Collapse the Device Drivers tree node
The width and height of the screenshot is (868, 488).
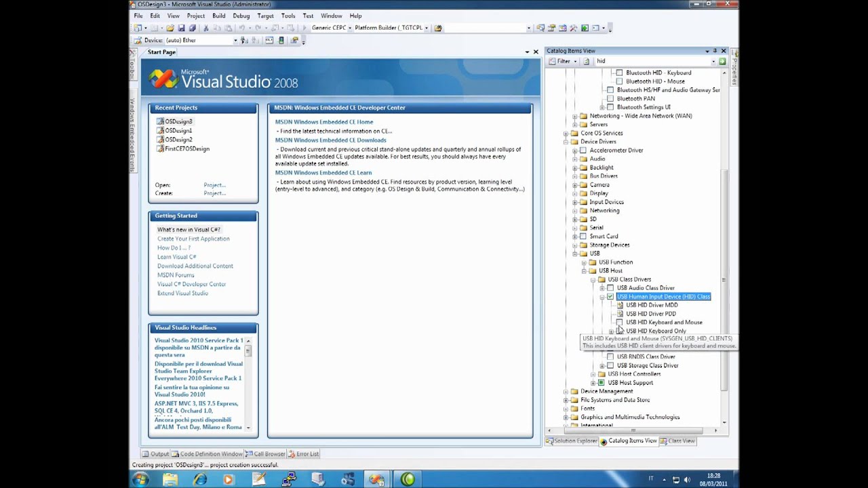point(566,142)
